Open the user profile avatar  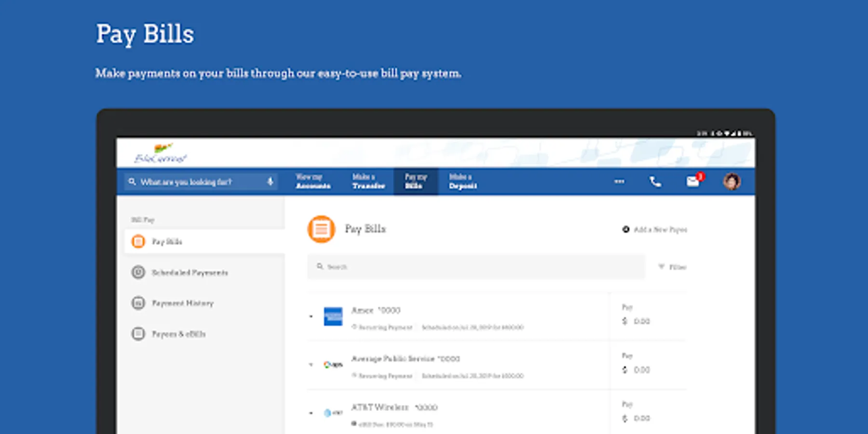coord(732,182)
